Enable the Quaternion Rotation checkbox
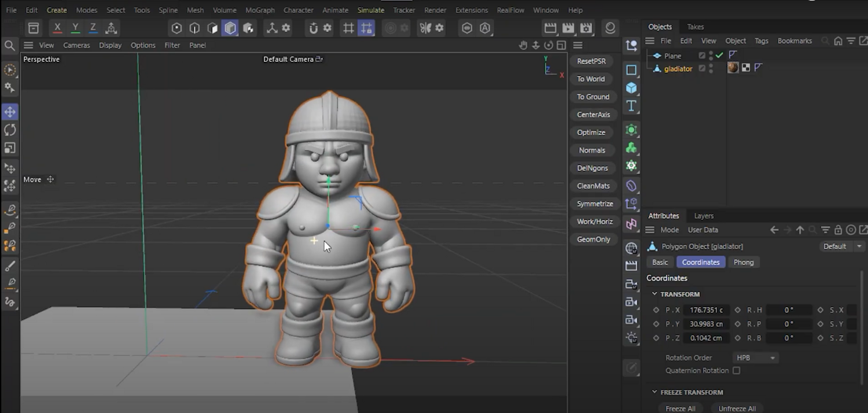The height and width of the screenshot is (413, 868). pos(736,370)
